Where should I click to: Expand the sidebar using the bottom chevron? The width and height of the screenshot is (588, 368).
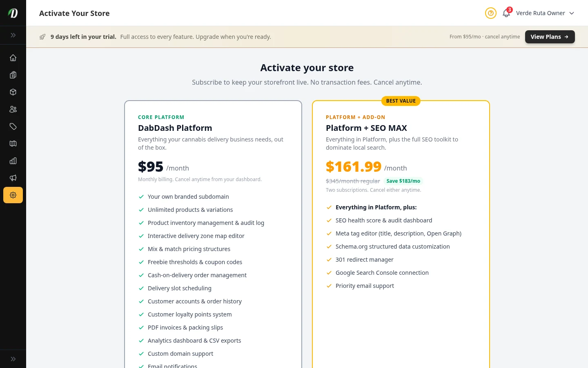coord(13,359)
